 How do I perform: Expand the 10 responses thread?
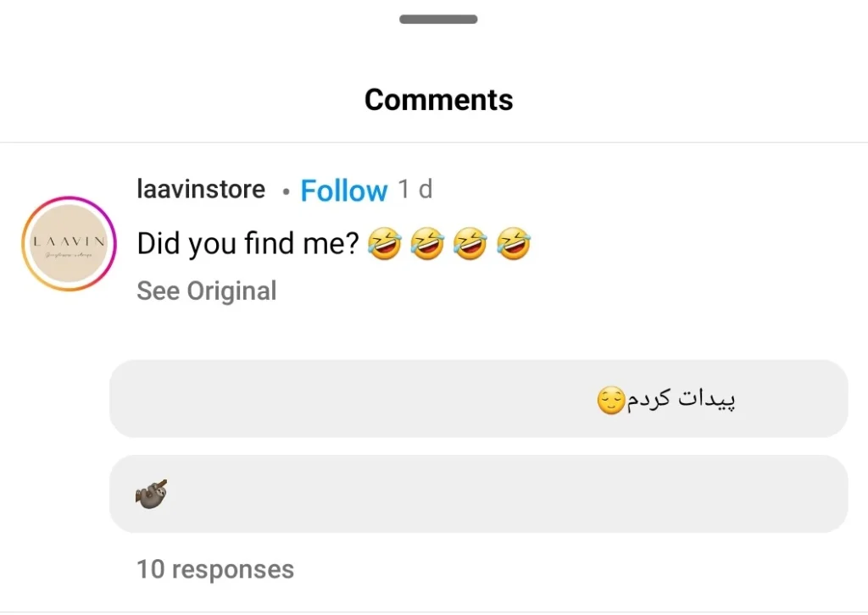[214, 569]
